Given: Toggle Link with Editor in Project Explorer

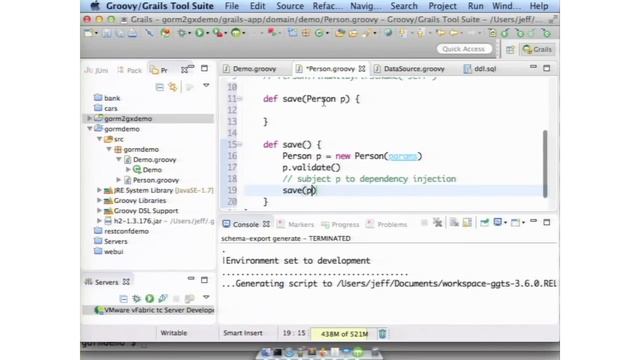Looking at the screenshot, I should [x=173, y=87].
